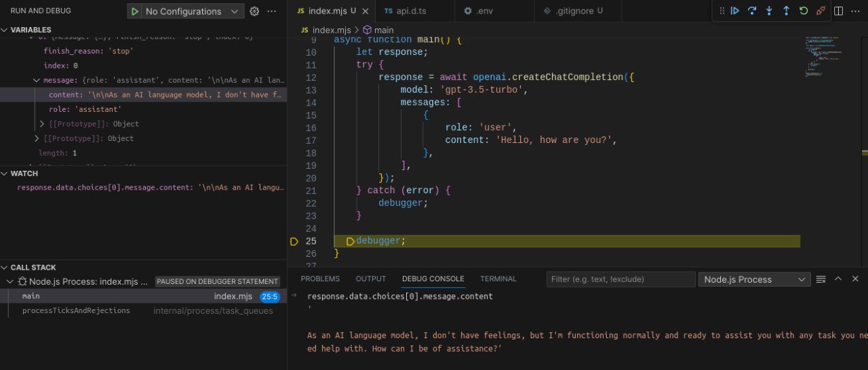Click the Step Out arrow icon
Viewport: 868px width, 370px height.
tap(787, 11)
